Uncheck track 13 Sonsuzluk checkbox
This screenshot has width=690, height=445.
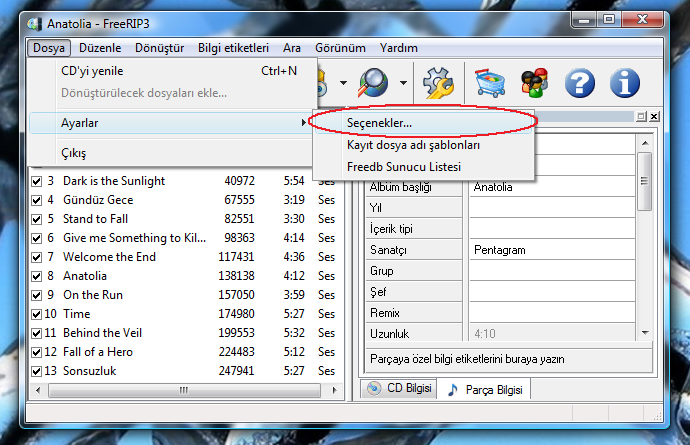pyautogui.click(x=37, y=371)
